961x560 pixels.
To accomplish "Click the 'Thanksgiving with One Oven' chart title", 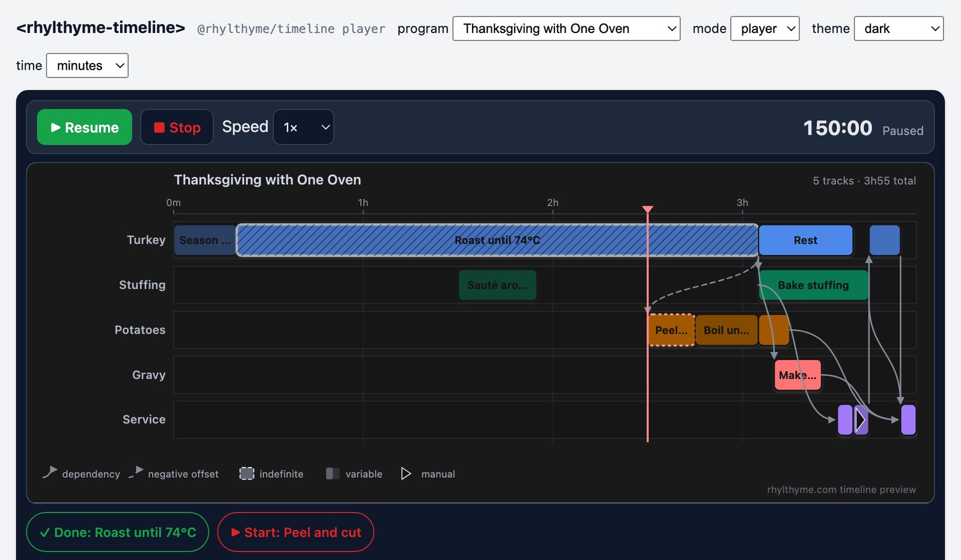I will (x=267, y=180).
